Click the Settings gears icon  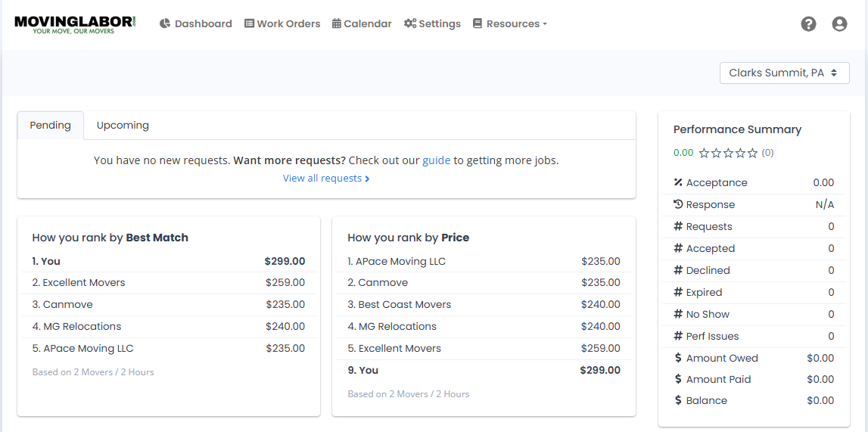tap(410, 23)
